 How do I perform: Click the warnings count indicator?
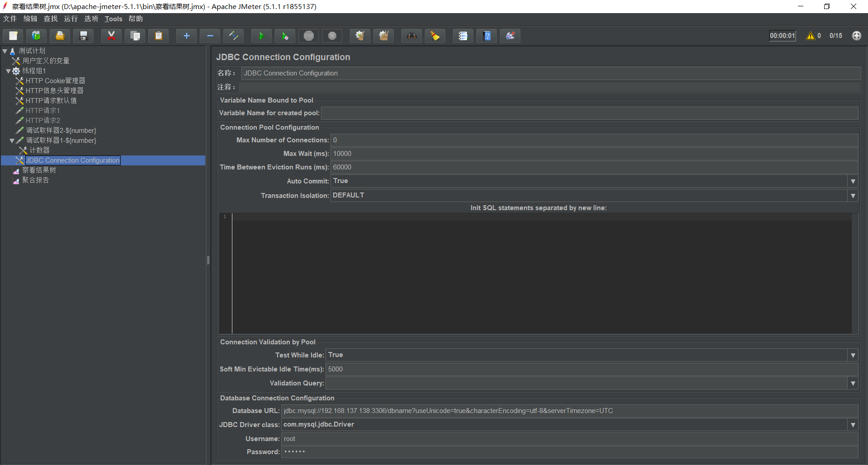(812, 36)
